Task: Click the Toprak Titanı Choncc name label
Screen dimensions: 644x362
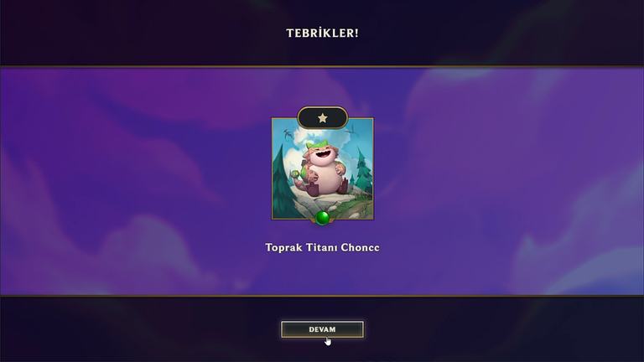Action: point(322,247)
